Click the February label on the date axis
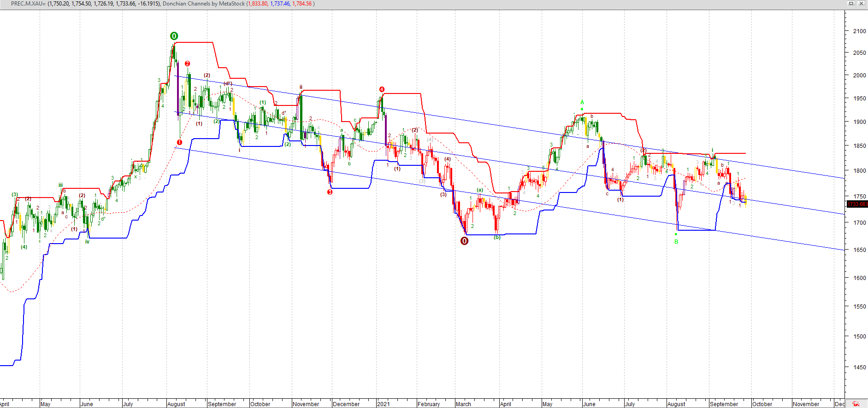 click(429, 404)
